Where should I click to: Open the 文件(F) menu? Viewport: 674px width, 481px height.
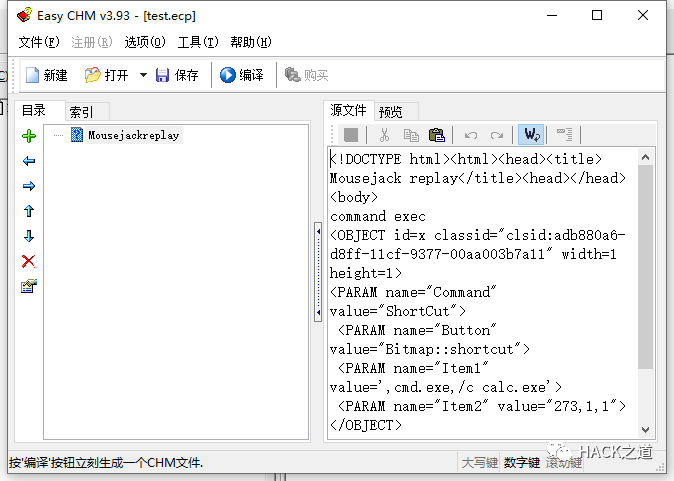coord(39,42)
